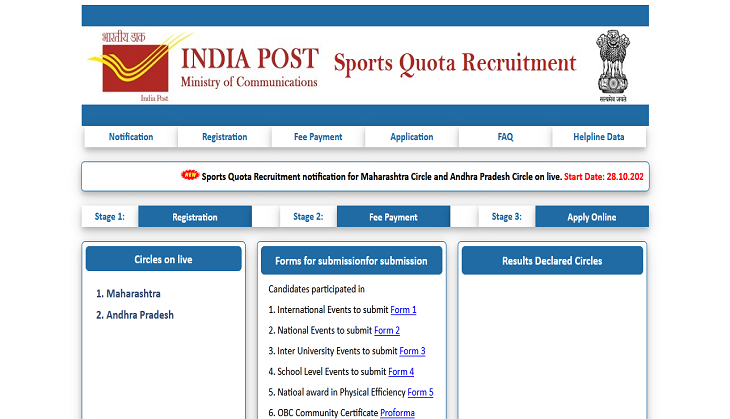Image resolution: width=730 pixels, height=419 pixels.
Task: Click the Forms for submission header
Action: click(x=351, y=261)
